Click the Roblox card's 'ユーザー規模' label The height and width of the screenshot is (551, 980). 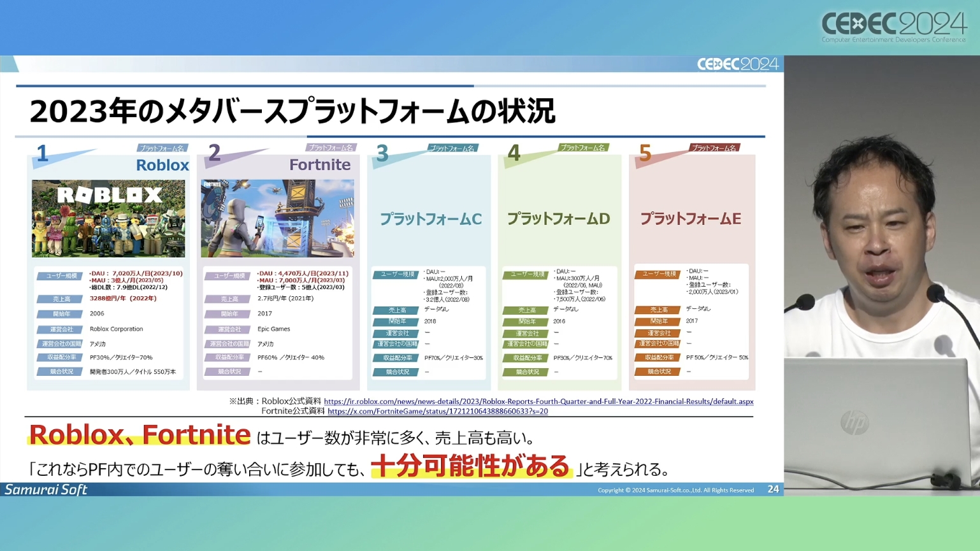[61, 276]
